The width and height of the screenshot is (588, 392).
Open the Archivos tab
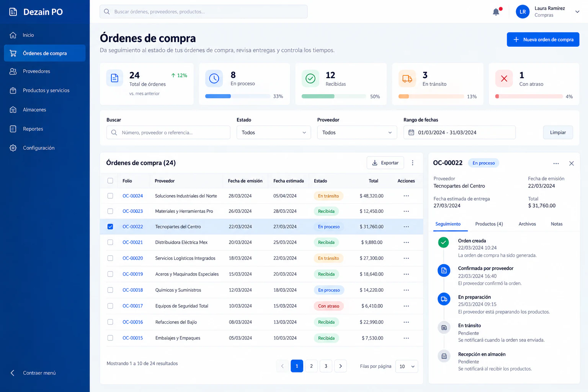pos(527,224)
